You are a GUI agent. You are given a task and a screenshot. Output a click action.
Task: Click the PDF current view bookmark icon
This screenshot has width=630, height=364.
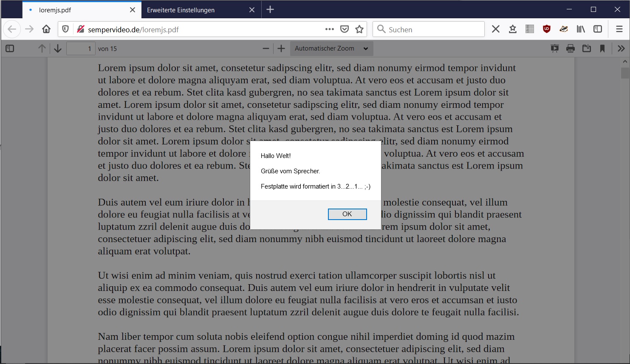(602, 48)
